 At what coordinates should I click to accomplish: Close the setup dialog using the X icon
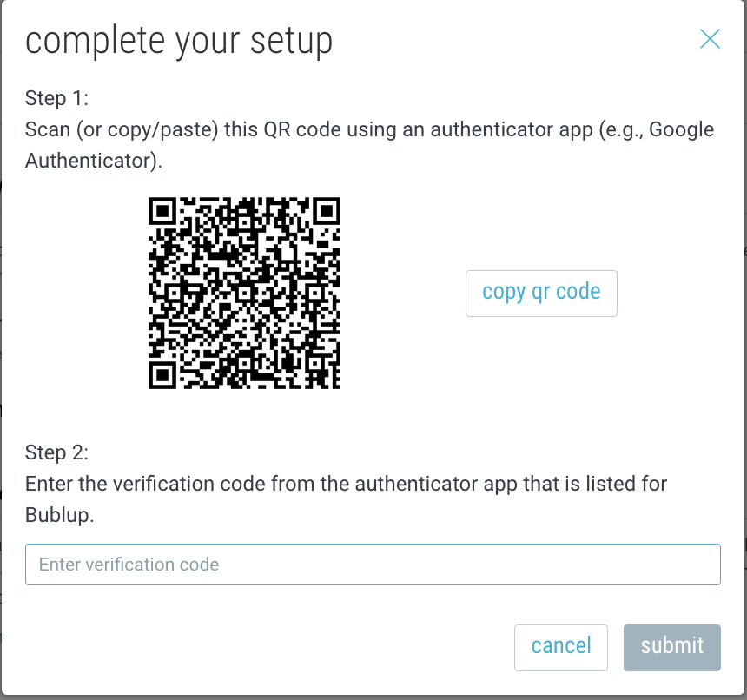(710, 38)
